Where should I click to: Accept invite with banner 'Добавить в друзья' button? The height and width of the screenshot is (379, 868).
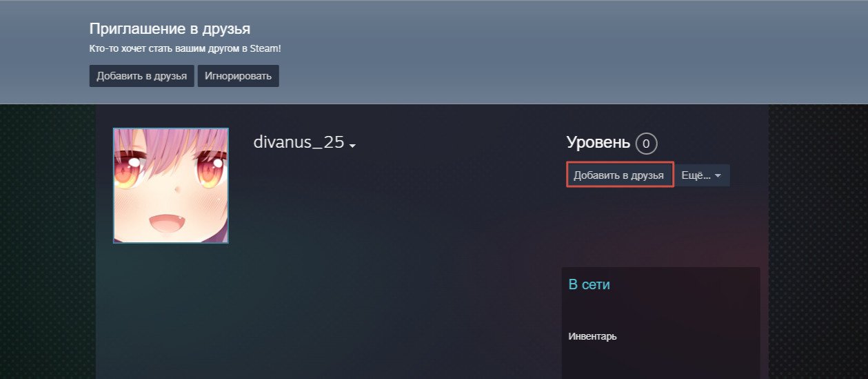141,76
